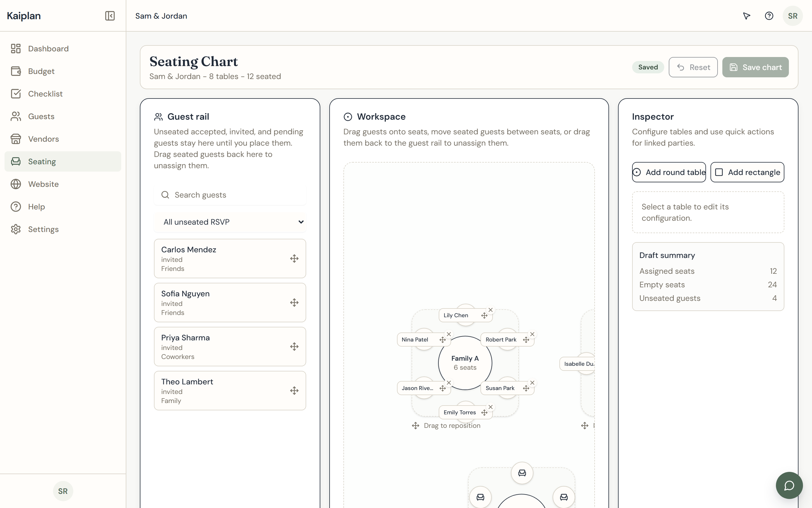This screenshot has width=812, height=508.
Task: Unseat Emily Torres with the X icon
Action: pos(491,407)
